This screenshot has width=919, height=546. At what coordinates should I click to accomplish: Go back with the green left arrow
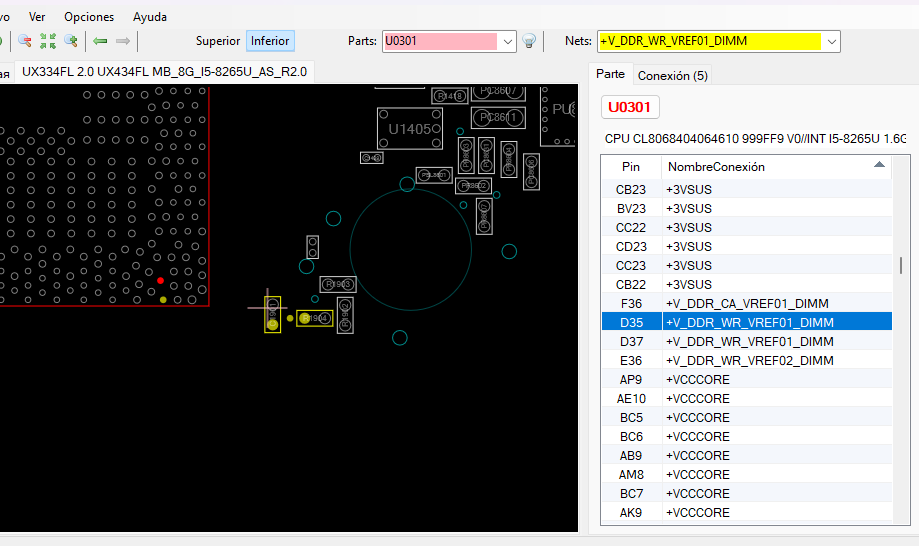click(100, 41)
